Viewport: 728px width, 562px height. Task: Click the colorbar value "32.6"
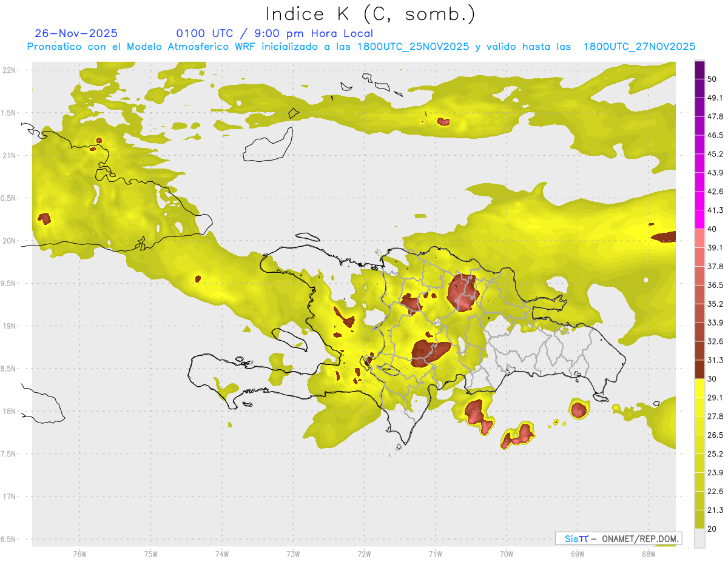pos(715,341)
